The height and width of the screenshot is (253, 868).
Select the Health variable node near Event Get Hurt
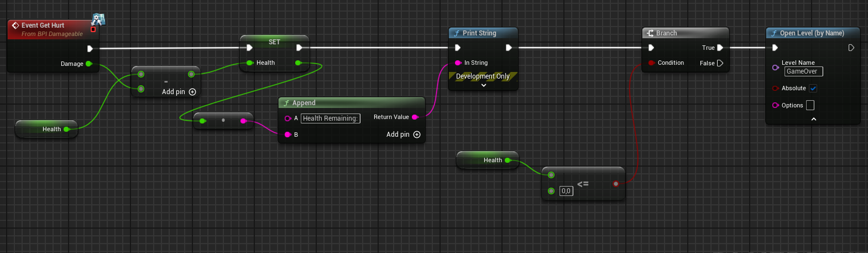click(x=46, y=129)
